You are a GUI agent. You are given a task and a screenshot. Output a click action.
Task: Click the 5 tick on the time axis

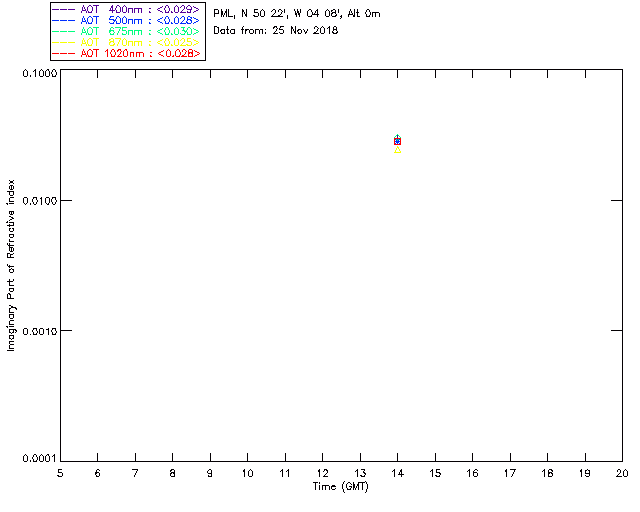(60, 472)
